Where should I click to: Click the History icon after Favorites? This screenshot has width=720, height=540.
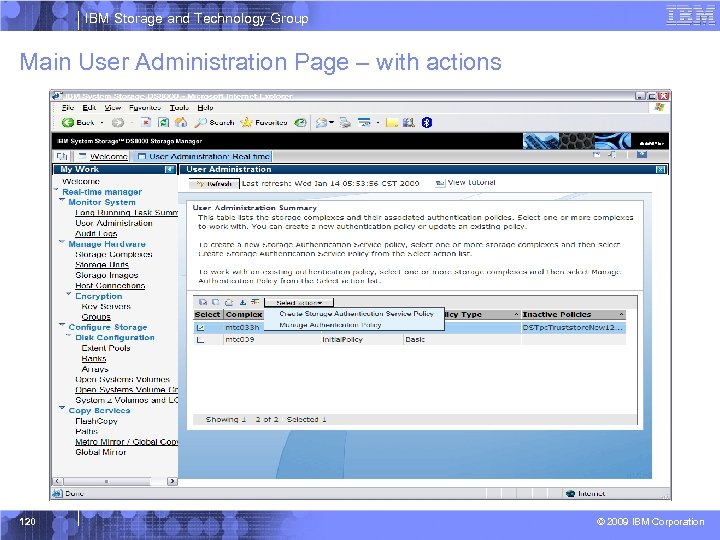(300, 122)
